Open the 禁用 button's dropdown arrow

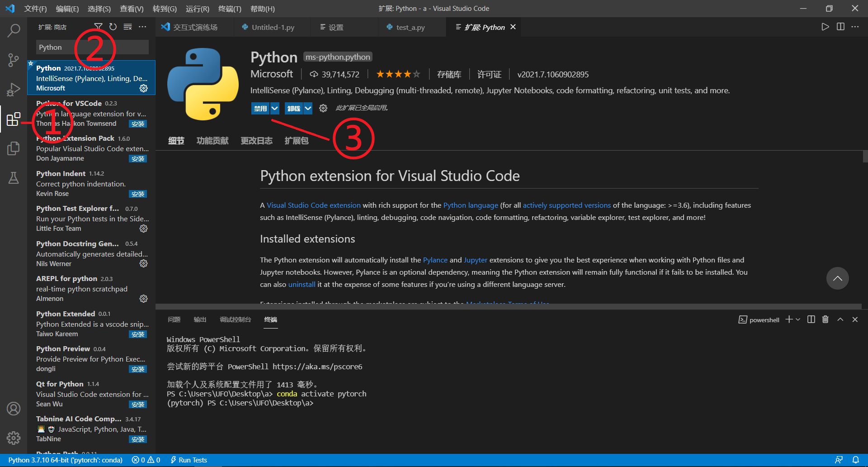(x=275, y=108)
